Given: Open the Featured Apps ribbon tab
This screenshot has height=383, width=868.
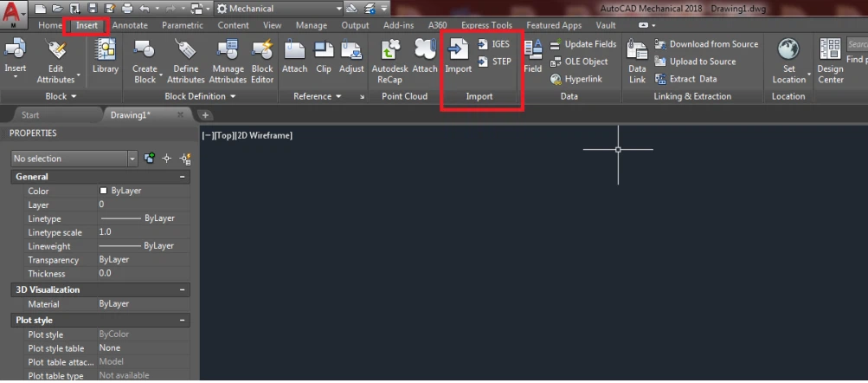Looking at the screenshot, I should (x=554, y=25).
